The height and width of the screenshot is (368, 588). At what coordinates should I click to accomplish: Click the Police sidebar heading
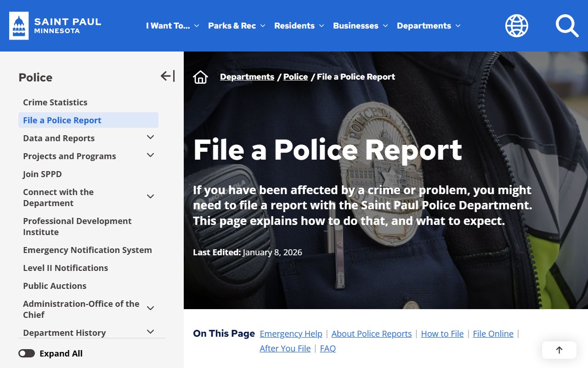point(35,77)
